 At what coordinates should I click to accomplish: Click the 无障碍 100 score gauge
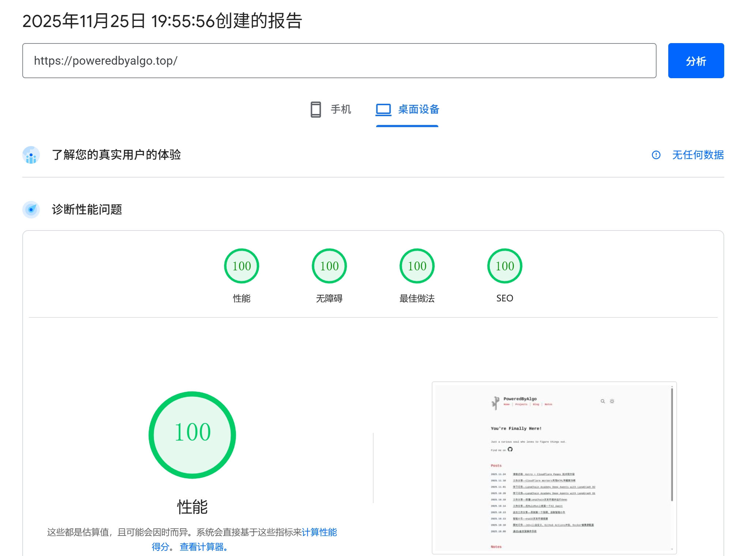pyautogui.click(x=329, y=266)
